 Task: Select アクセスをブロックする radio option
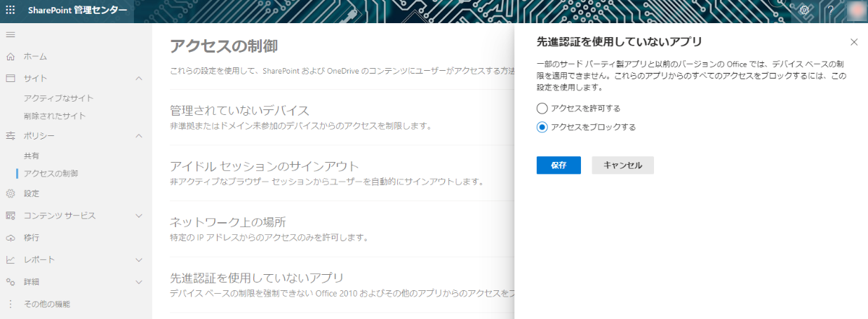pyautogui.click(x=542, y=127)
